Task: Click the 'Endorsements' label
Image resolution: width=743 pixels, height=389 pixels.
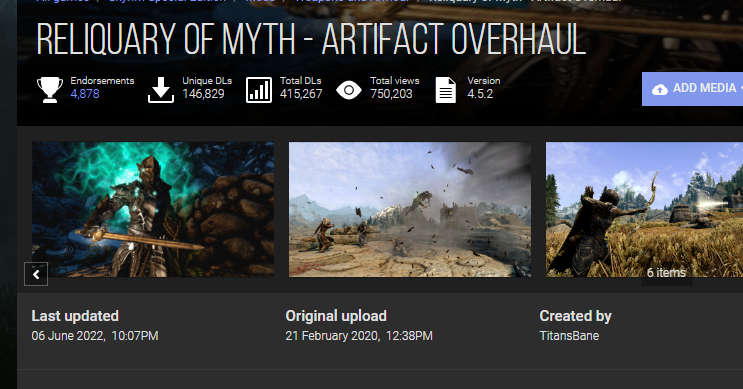Action: (102, 81)
